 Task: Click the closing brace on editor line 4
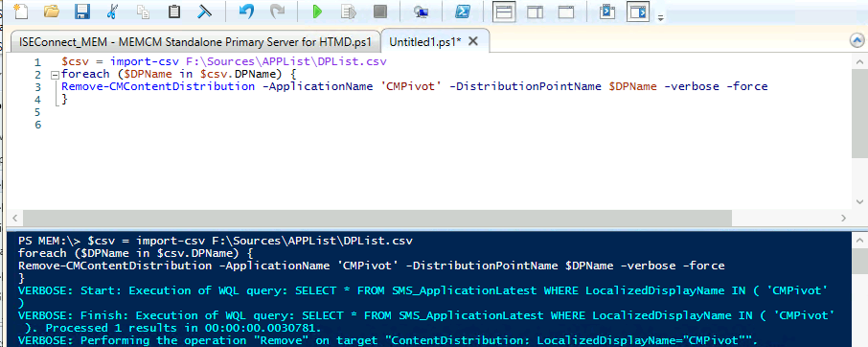click(x=65, y=100)
